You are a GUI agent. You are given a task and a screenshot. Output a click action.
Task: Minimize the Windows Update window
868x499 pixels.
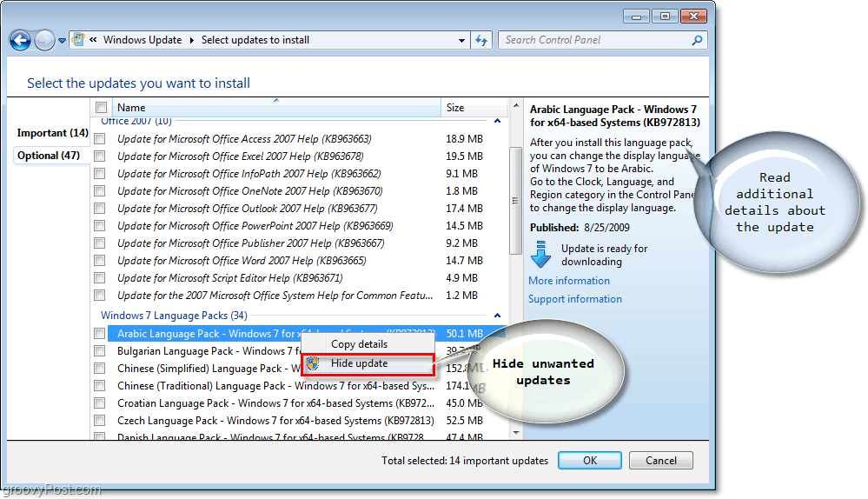click(x=637, y=17)
